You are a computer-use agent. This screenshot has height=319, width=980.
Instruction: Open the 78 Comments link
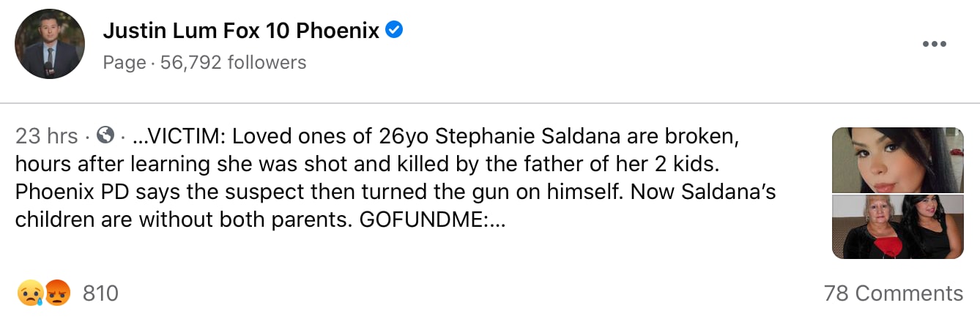893,293
